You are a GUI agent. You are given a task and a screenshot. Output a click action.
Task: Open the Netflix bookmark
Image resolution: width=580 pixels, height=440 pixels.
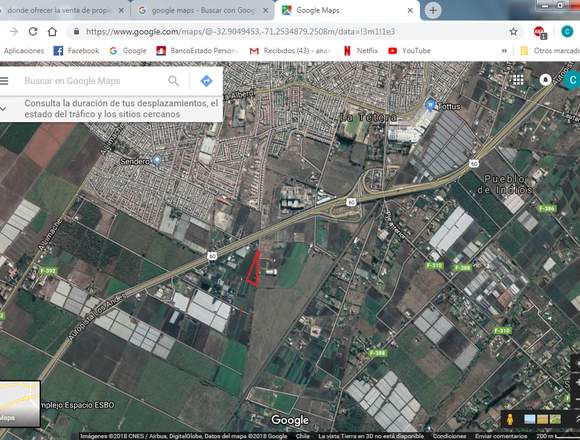pos(361,51)
